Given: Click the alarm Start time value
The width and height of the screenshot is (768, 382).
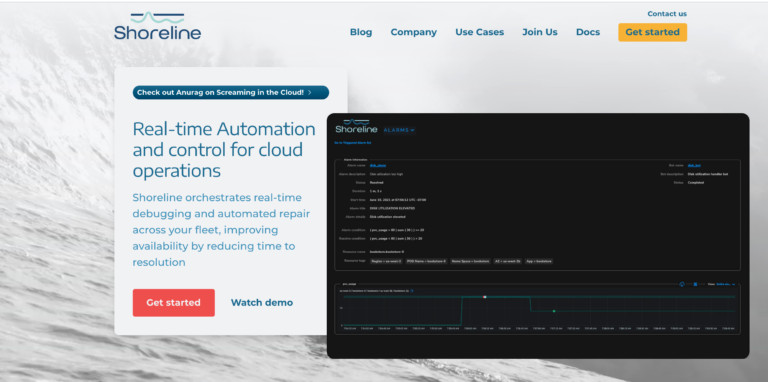Looking at the screenshot, I should (x=398, y=200).
